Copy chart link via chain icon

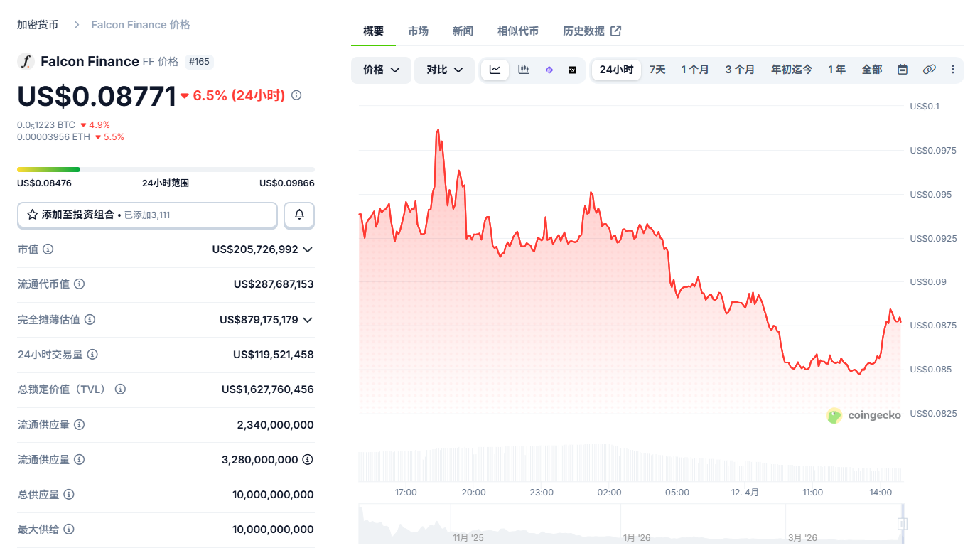929,70
